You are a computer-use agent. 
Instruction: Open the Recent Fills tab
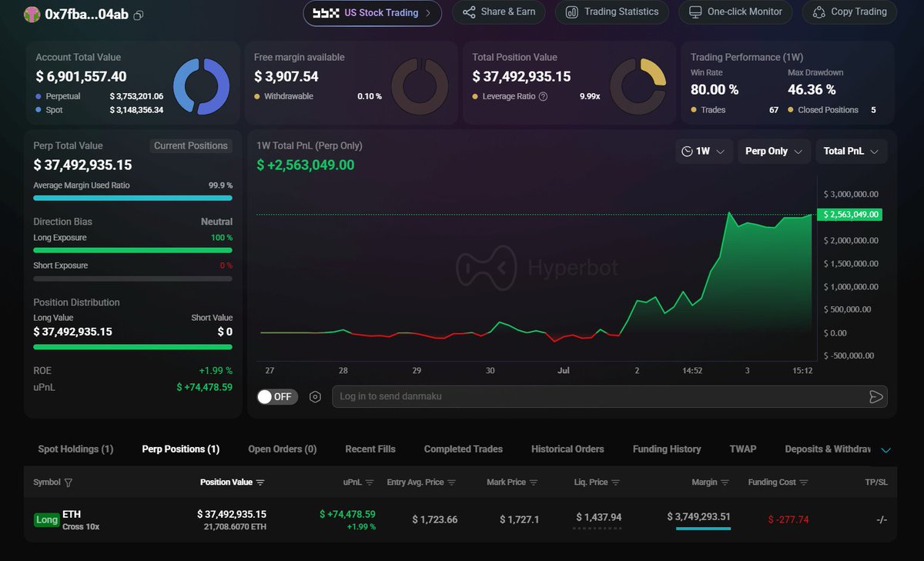(x=370, y=449)
